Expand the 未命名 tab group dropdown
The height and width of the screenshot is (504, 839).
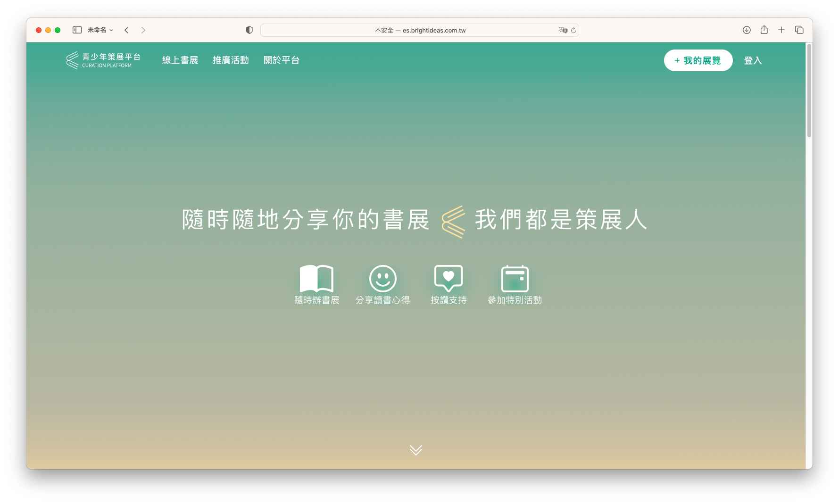click(100, 30)
